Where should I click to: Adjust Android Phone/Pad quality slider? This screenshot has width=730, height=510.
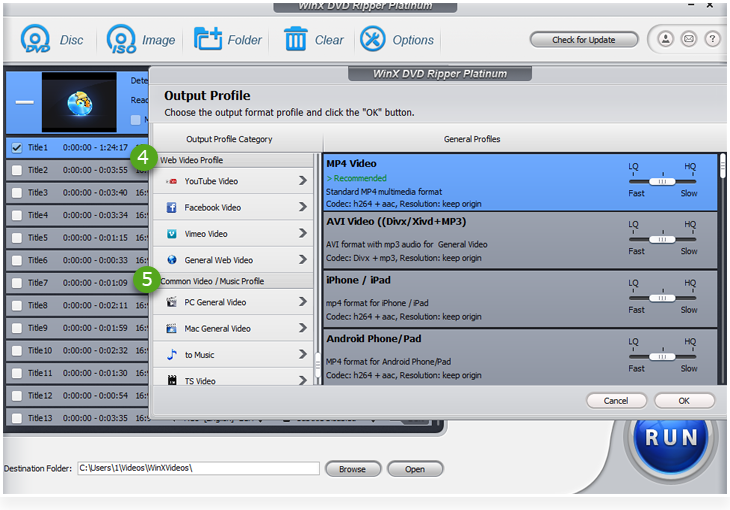pos(662,357)
